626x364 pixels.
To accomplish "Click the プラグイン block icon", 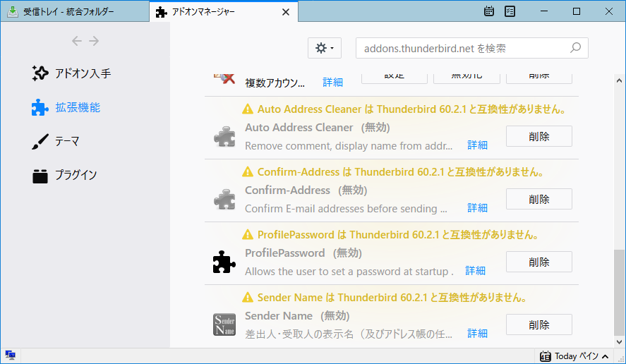I will [40, 176].
